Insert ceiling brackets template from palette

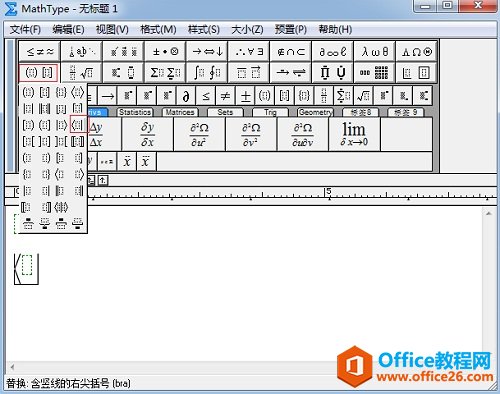(x=78, y=109)
